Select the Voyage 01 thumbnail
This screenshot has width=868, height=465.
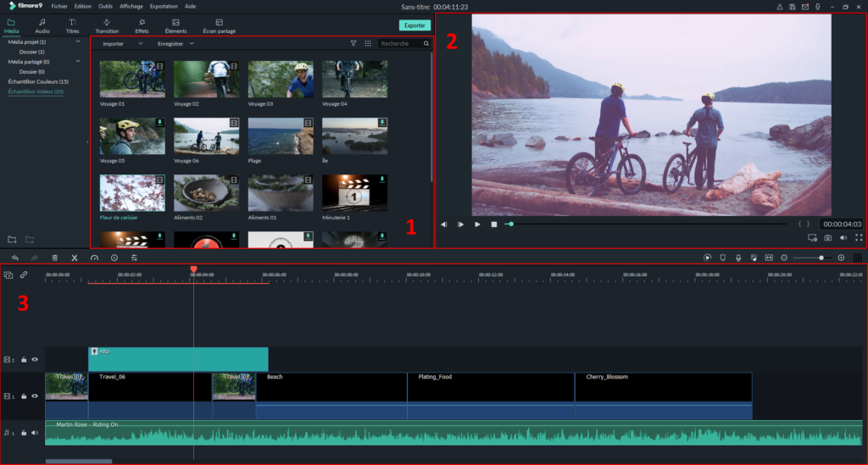pyautogui.click(x=132, y=79)
